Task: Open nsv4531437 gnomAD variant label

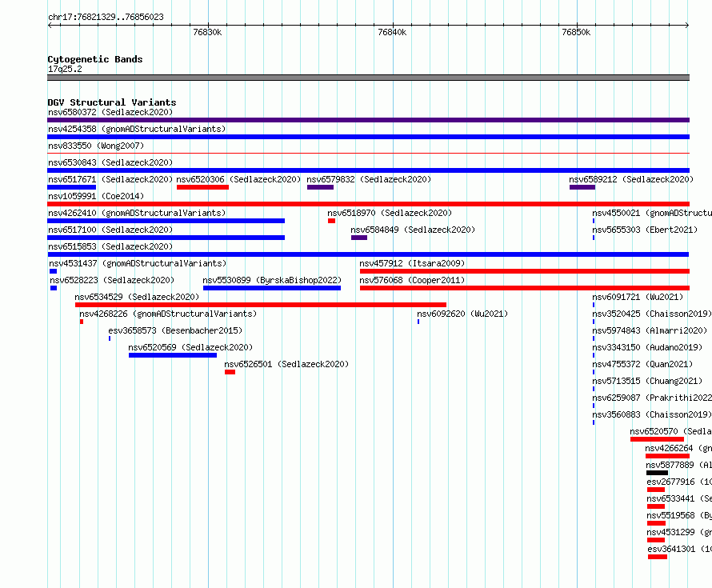Action: point(138,263)
